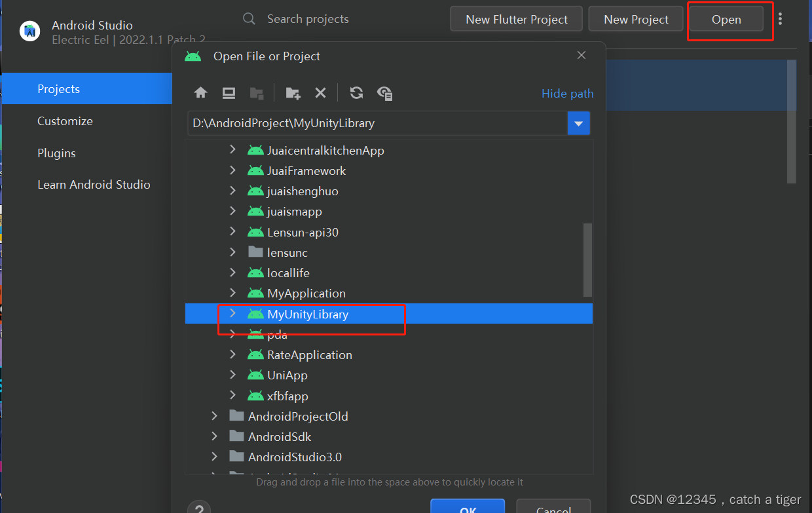Select the juaismapp project row

click(389, 212)
